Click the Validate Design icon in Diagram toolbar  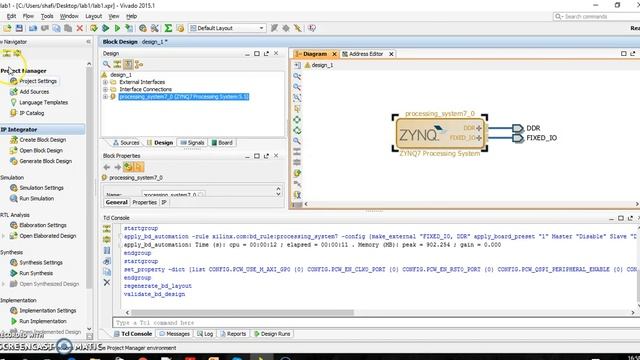coord(297,130)
